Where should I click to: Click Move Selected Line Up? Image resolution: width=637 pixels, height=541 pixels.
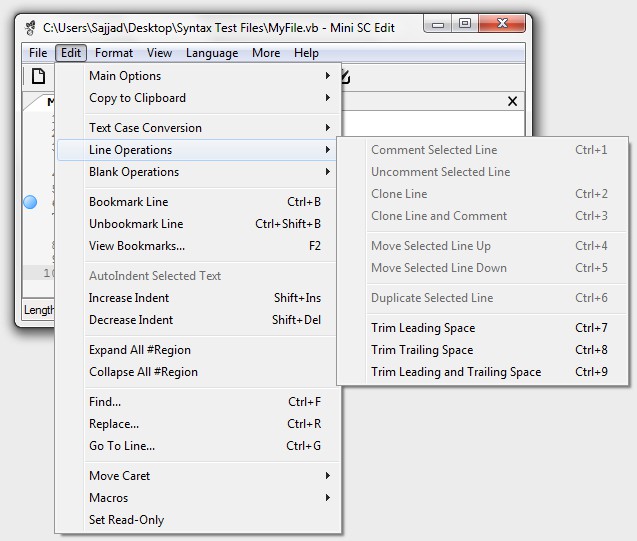tap(483, 246)
